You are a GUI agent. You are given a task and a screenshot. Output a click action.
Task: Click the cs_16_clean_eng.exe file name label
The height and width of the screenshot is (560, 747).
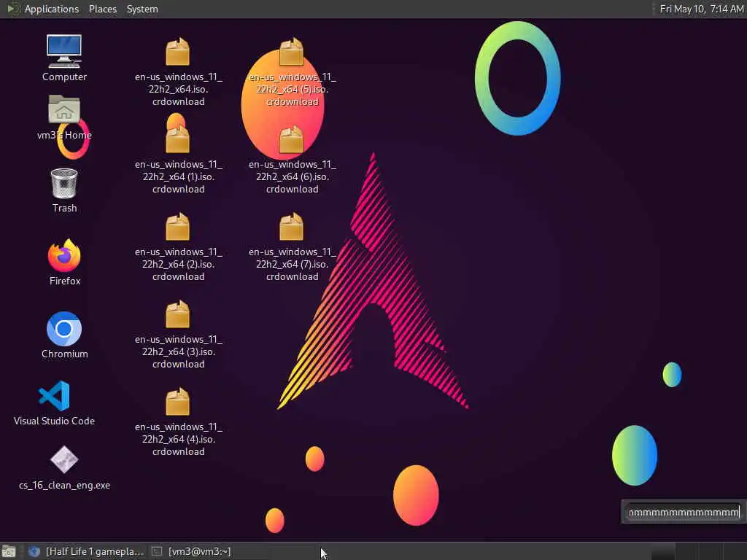[64, 485]
